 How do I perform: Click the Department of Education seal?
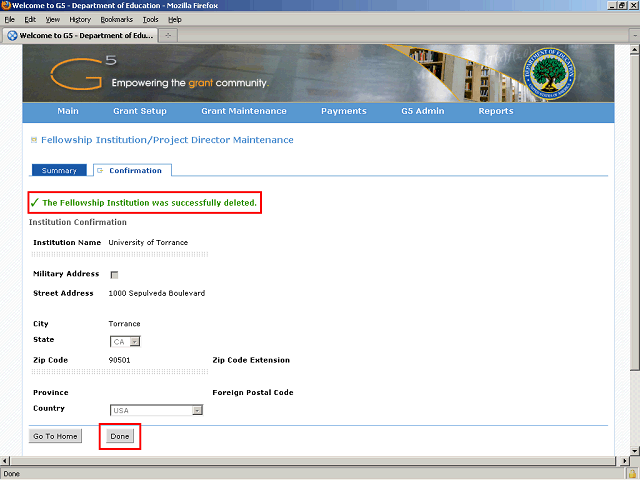(x=549, y=73)
